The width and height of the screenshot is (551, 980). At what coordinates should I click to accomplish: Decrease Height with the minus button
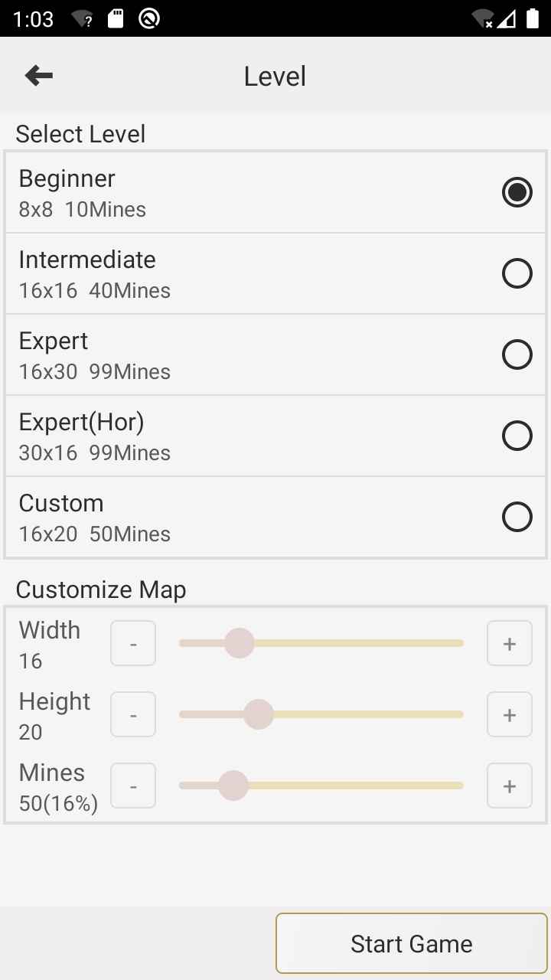(133, 715)
